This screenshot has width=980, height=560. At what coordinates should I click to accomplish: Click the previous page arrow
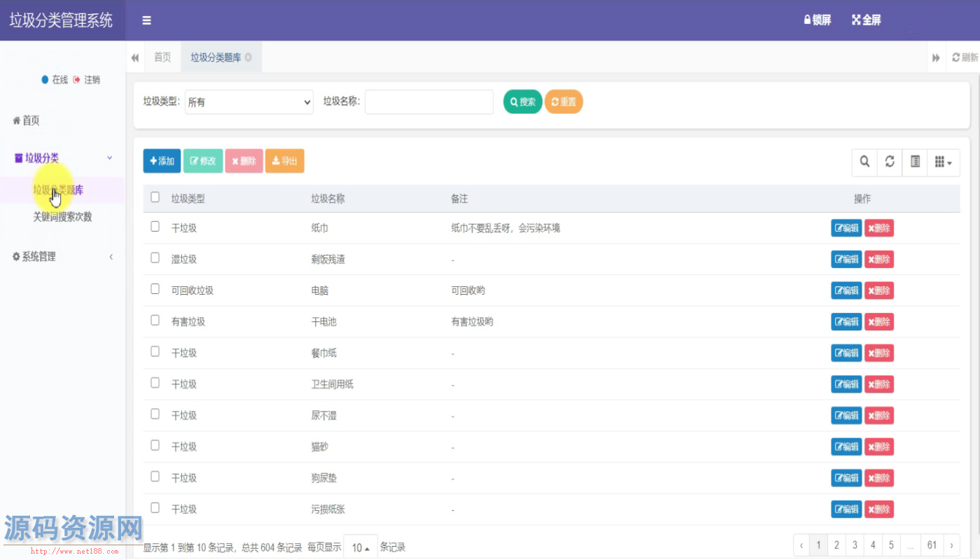tap(801, 545)
